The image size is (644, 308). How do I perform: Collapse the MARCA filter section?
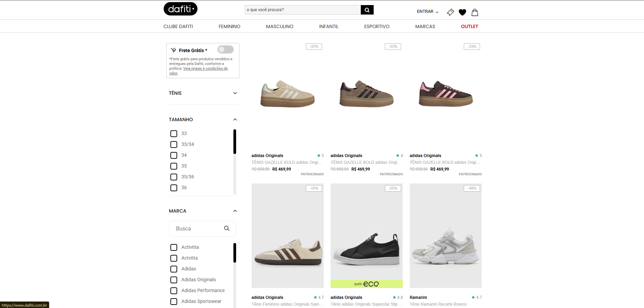tap(203, 211)
